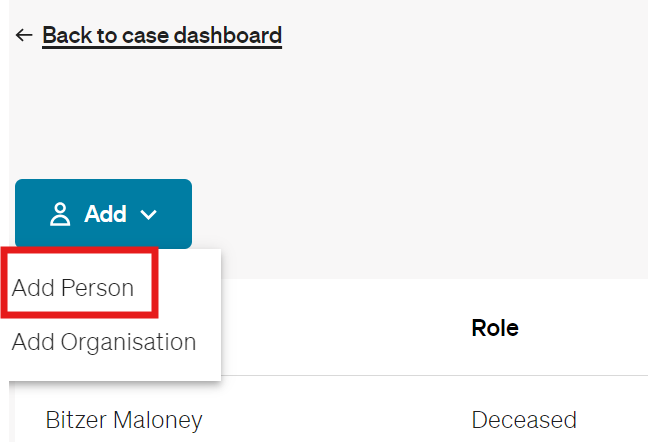648x442 pixels.
Task: Click the Deceased role cell
Action: pyautogui.click(x=524, y=420)
